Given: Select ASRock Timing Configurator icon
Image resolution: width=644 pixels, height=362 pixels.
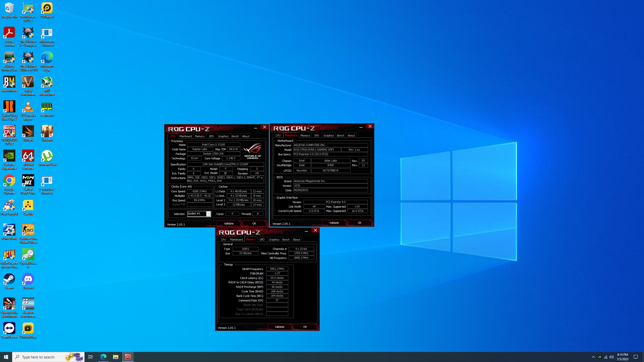Looking at the screenshot, I should pyautogui.click(x=9, y=61).
